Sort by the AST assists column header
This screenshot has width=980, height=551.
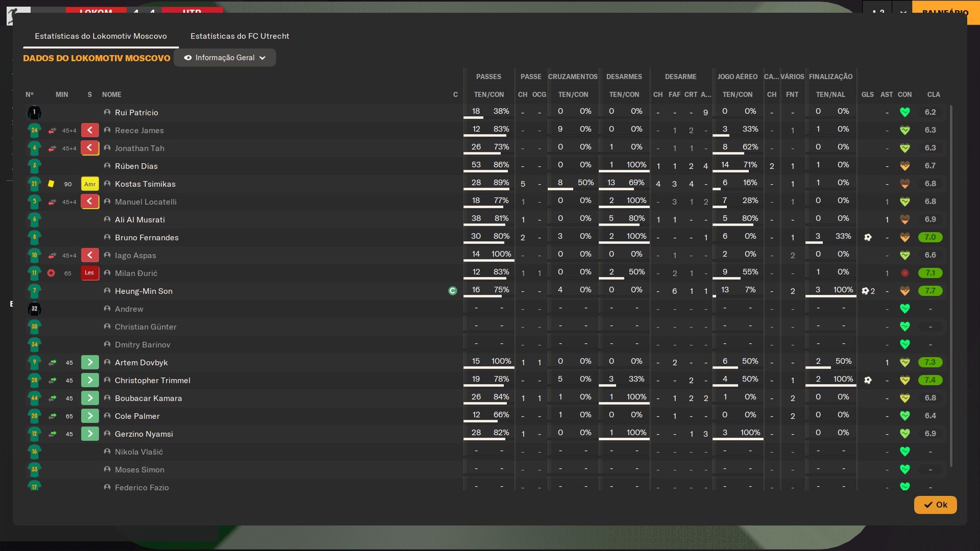click(887, 94)
